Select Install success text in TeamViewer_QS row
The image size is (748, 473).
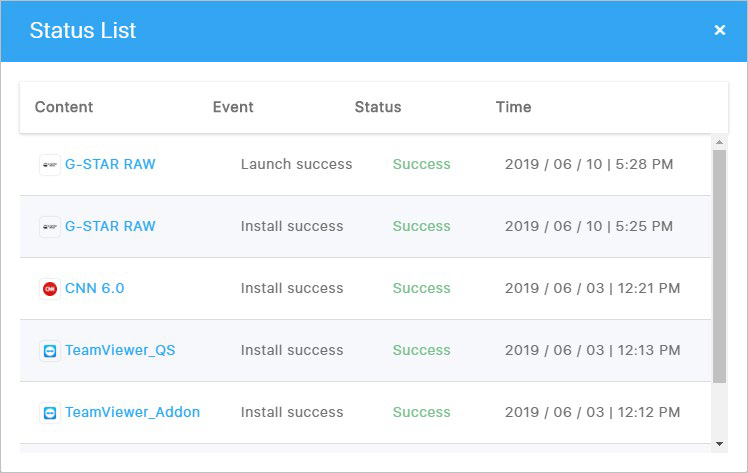[x=292, y=350]
